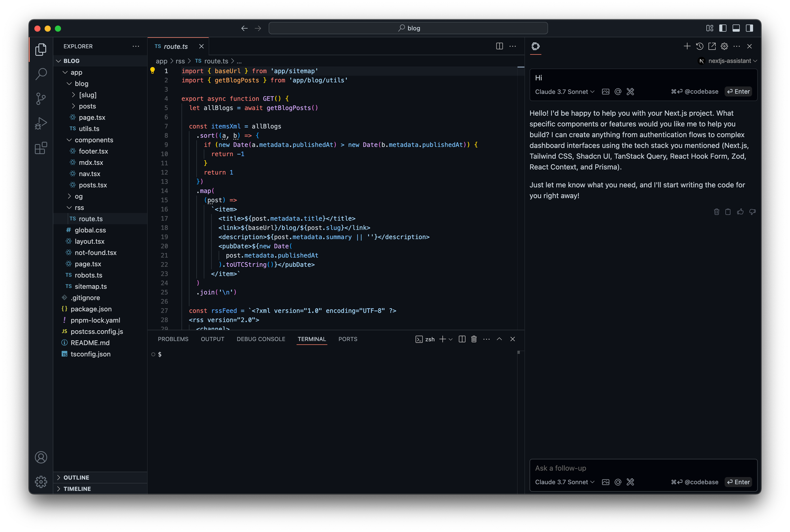Click the @codebase button in follow-up box
This screenshot has height=532, width=790.
[x=695, y=482]
